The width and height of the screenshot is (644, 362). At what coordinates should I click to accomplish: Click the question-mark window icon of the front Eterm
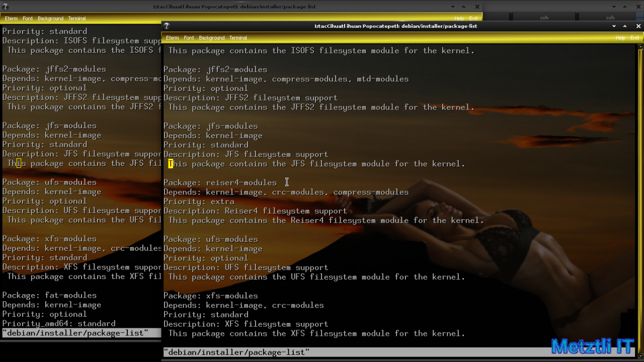click(x=167, y=26)
